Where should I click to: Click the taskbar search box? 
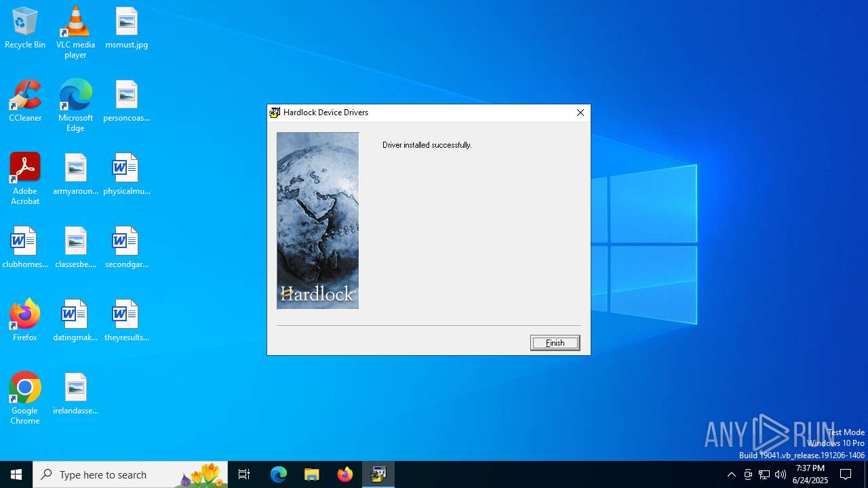pyautogui.click(x=130, y=474)
